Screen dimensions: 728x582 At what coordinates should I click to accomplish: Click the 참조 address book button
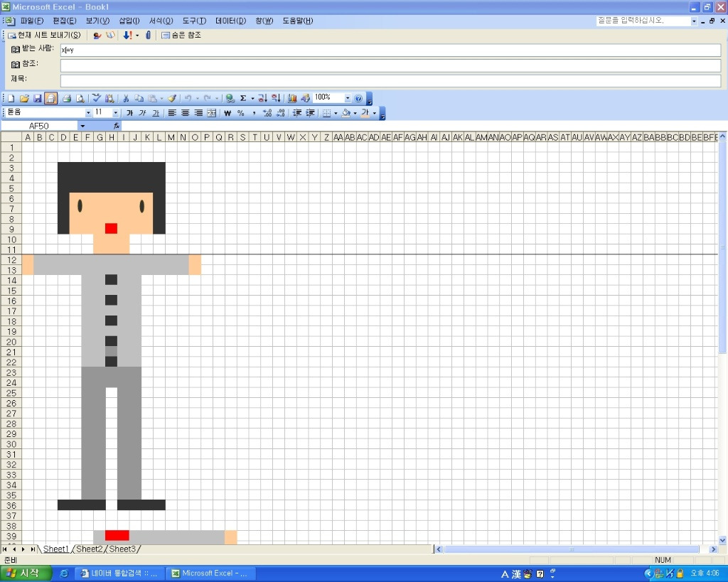pyautogui.click(x=25, y=64)
